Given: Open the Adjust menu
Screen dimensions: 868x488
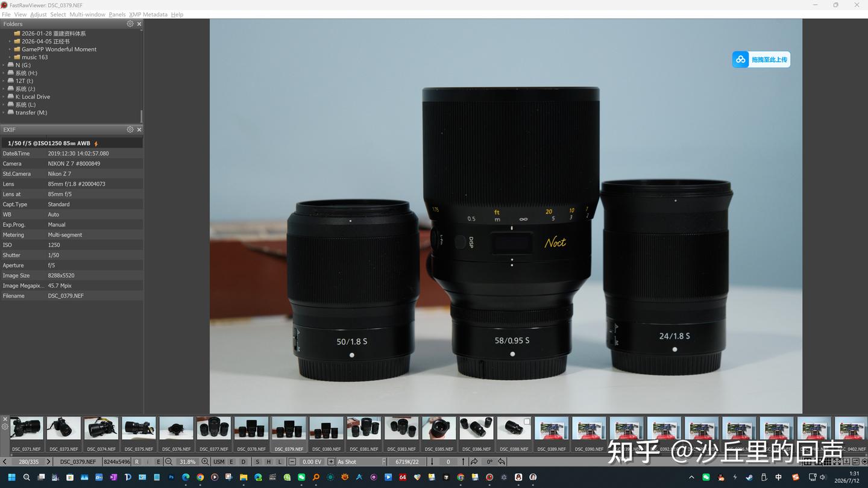Looking at the screenshot, I should pyautogui.click(x=38, y=14).
